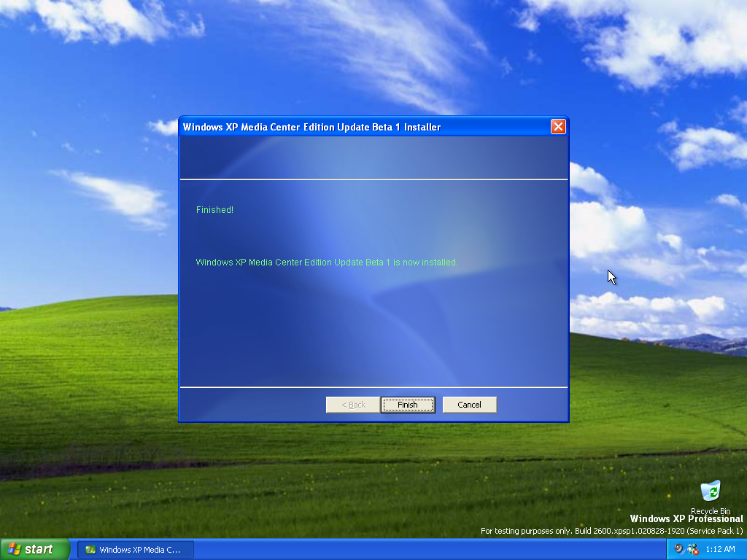This screenshot has width=747, height=560.
Task: Click the volume speaker tray icon
Action: coord(679,549)
